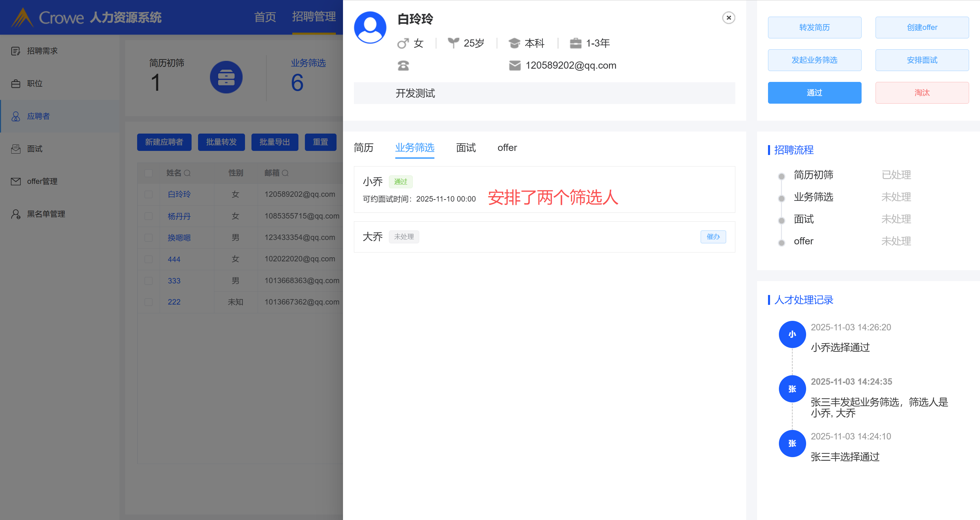Screen dimensions: 980x520
Task: Open 招聘管理 in top navigation
Action: (313, 17)
